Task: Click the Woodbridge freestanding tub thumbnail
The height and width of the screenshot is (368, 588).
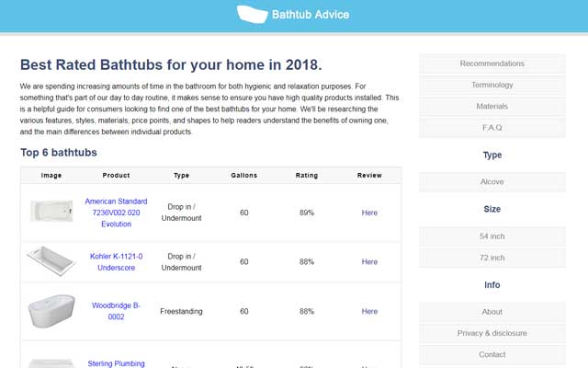Action: [51, 311]
